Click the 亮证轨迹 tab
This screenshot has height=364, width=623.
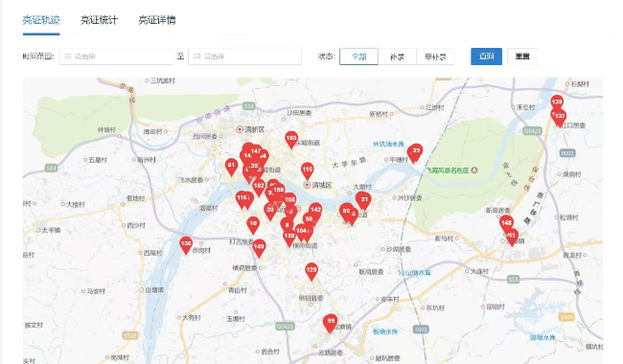41,20
